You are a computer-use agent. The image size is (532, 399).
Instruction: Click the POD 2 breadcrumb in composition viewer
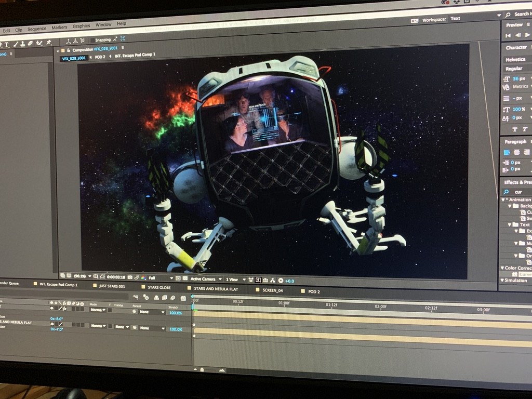pos(100,57)
